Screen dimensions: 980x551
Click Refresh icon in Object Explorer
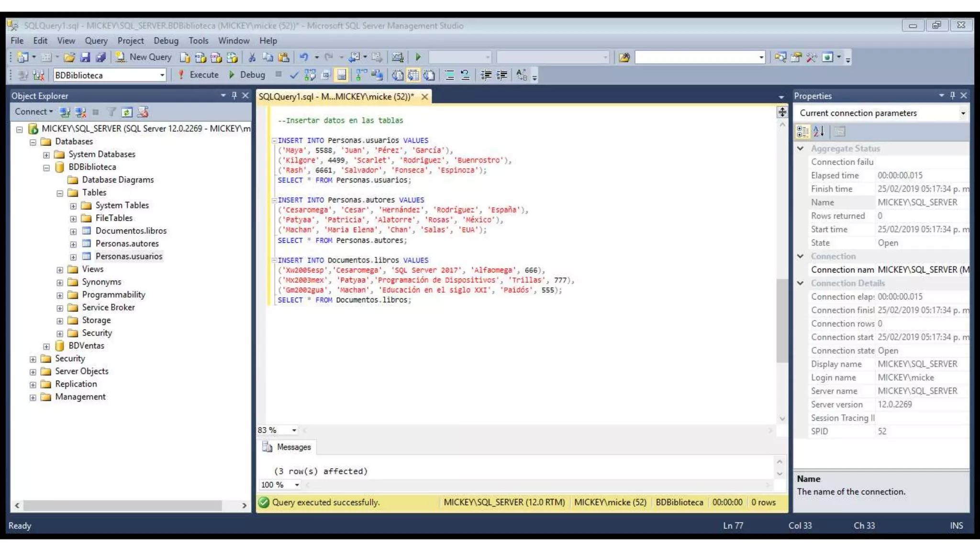[x=126, y=112]
